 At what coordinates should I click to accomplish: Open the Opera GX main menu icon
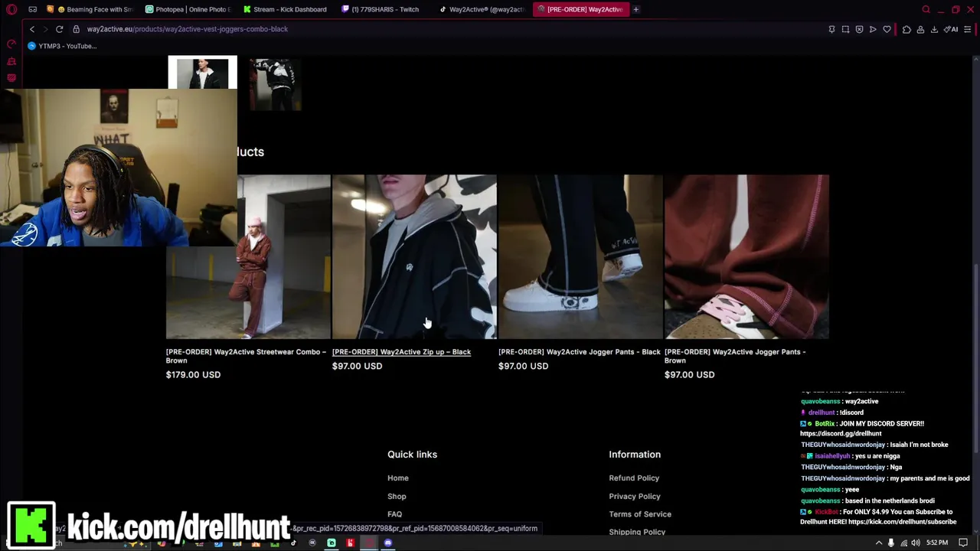pyautogui.click(x=11, y=9)
